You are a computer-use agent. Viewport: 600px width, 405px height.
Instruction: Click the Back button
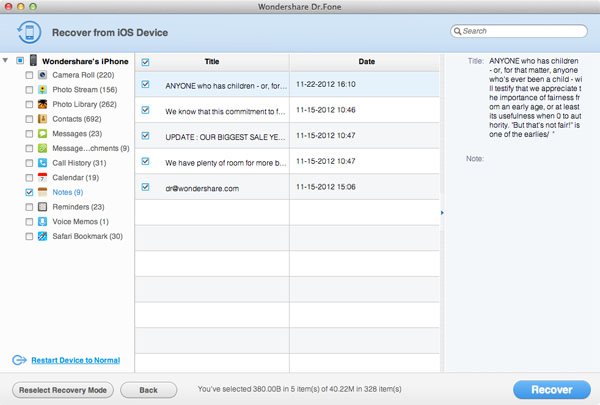[x=148, y=390]
